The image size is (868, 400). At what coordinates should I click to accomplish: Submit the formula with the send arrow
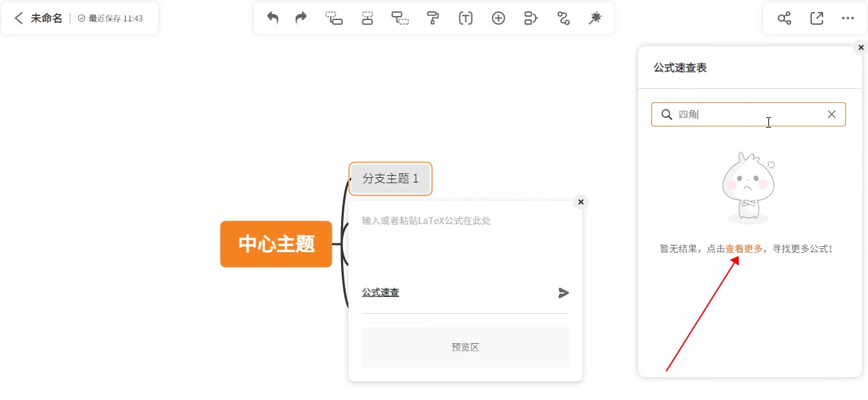coord(563,292)
